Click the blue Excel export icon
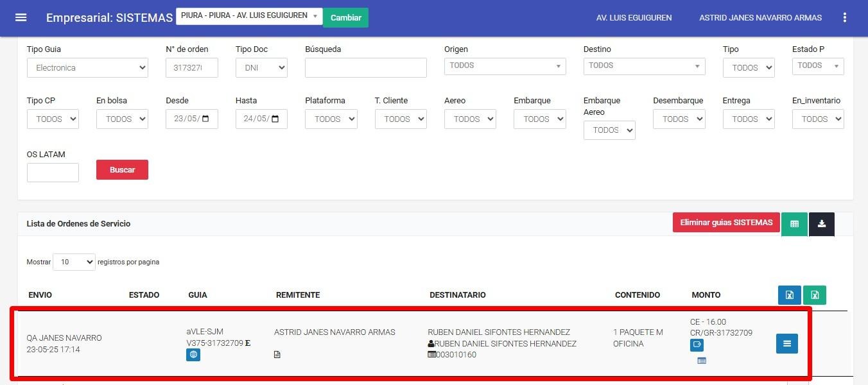868x385 pixels. point(789,295)
